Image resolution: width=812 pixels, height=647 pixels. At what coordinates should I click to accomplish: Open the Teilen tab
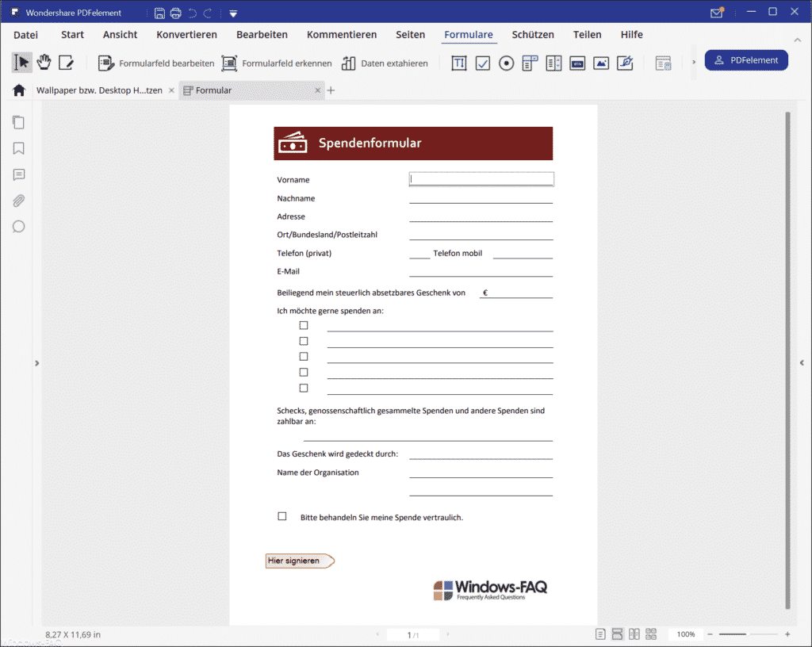[x=587, y=35]
